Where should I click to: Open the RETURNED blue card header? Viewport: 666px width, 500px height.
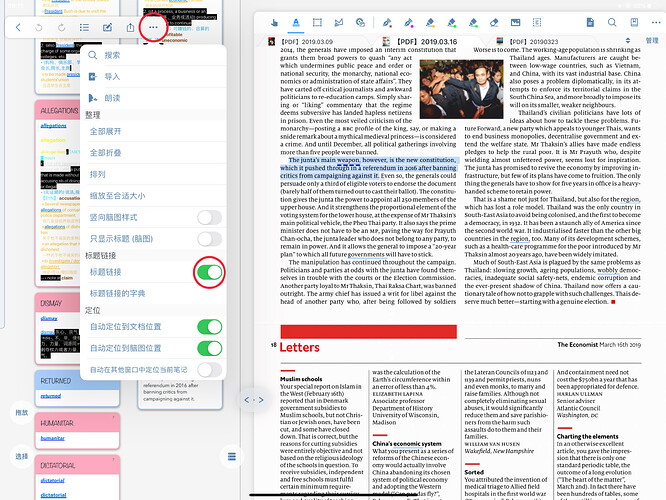tap(77, 381)
